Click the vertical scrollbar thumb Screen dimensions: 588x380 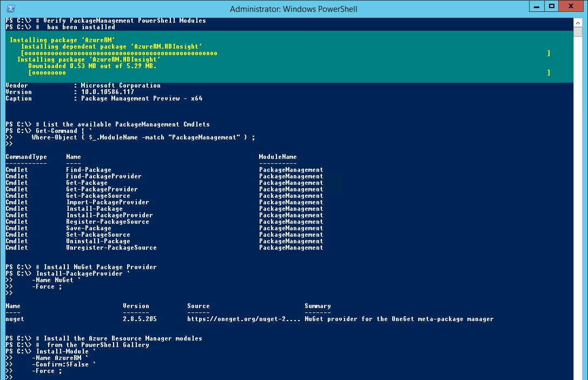(x=578, y=32)
